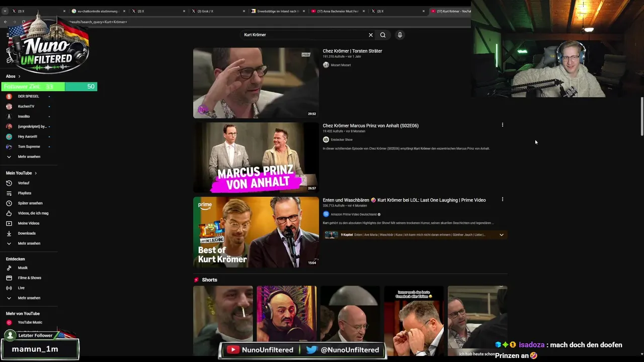This screenshot has height=362, width=644.
Task: Close the eu-chatkontrolle tab
Action: pos(124,11)
